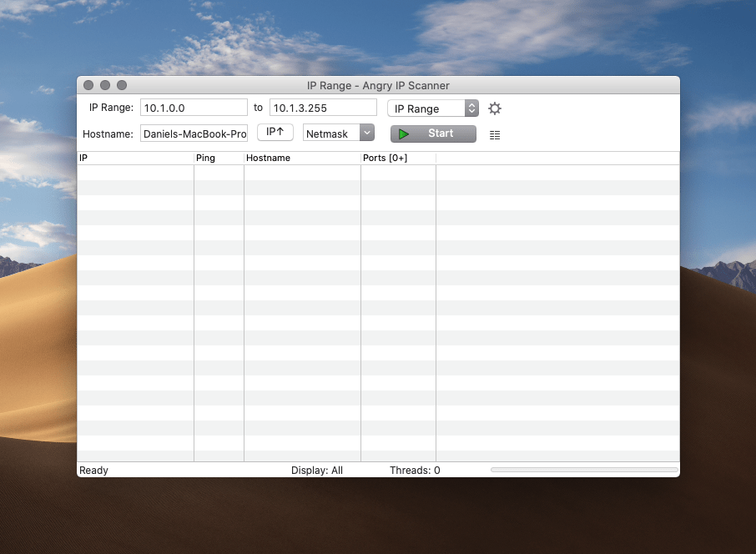Sort by the IP column header
756x554 pixels.
coord(135,159)
